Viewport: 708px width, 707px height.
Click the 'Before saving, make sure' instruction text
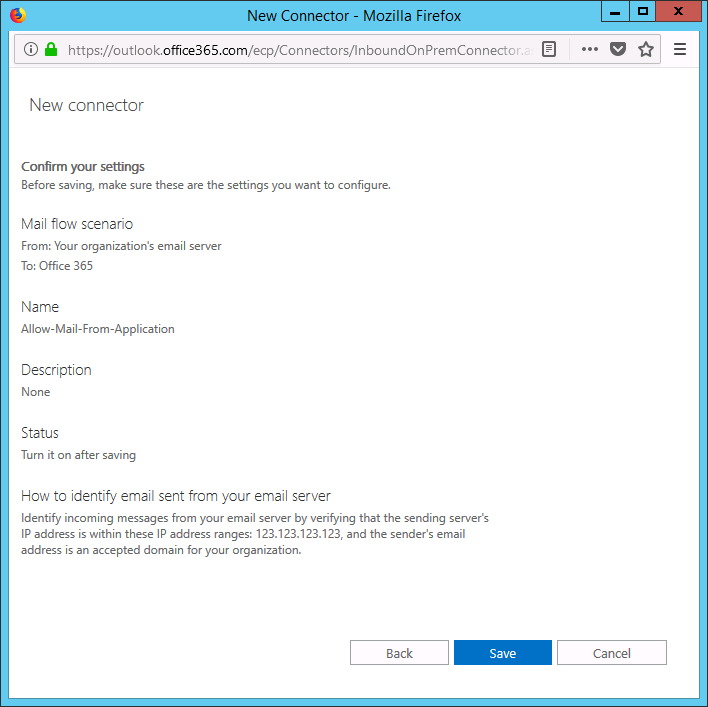(205, 185)
